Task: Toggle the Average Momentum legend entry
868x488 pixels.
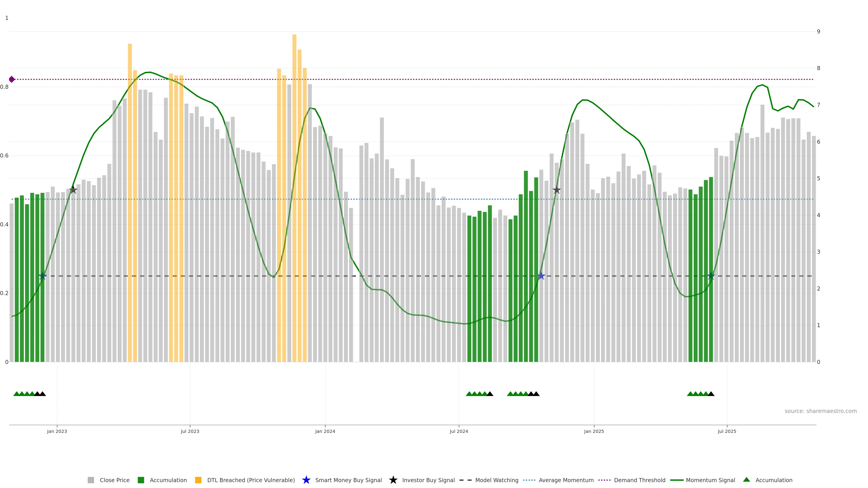Action: [x=566, y=480]
